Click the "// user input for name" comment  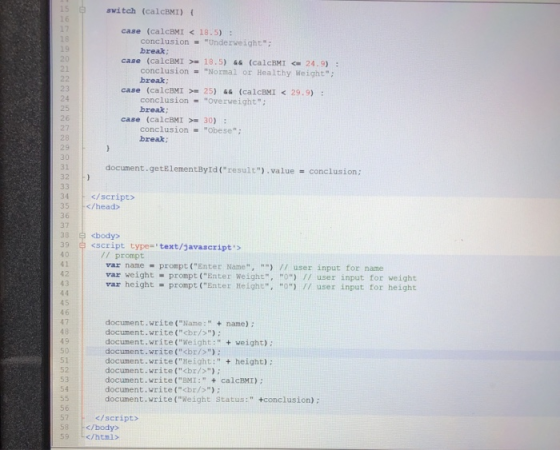coord(331,268)
